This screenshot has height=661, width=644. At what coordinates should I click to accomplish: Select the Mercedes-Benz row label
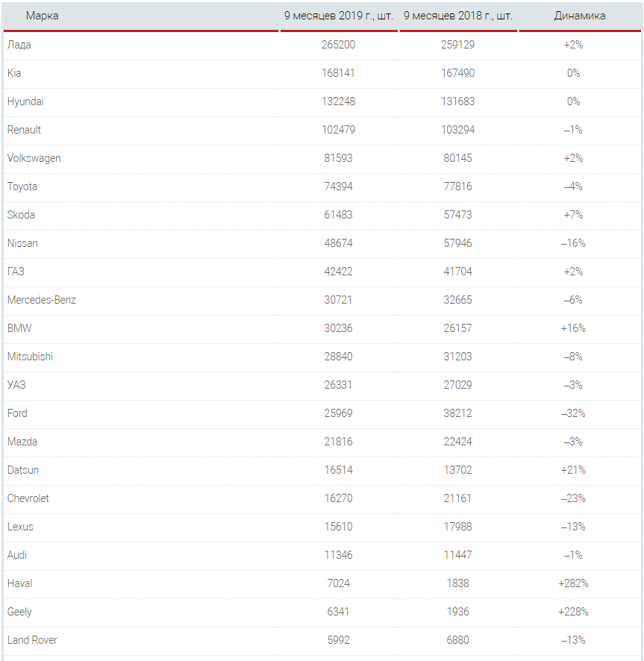pos(42,300)
